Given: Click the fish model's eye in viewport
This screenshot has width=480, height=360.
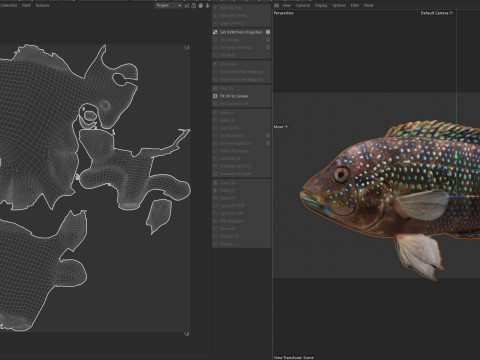Looking at the screenshot, I should [341, 174].
